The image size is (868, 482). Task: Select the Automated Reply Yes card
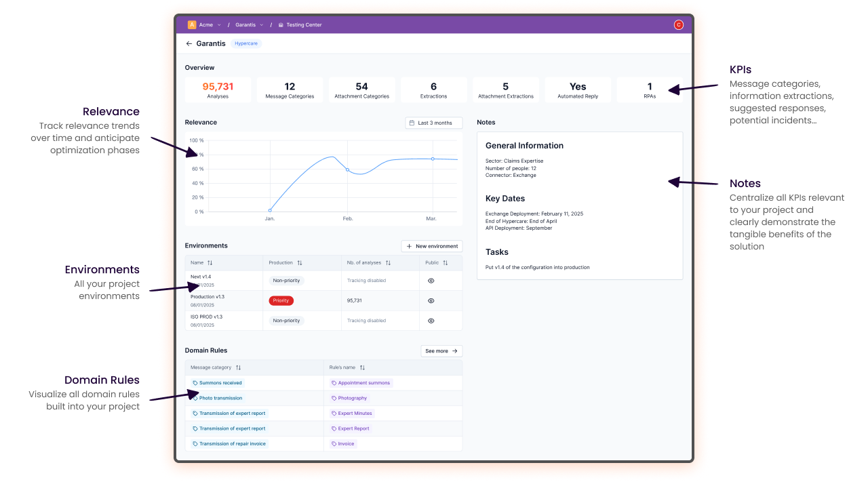tap(578, 90)
